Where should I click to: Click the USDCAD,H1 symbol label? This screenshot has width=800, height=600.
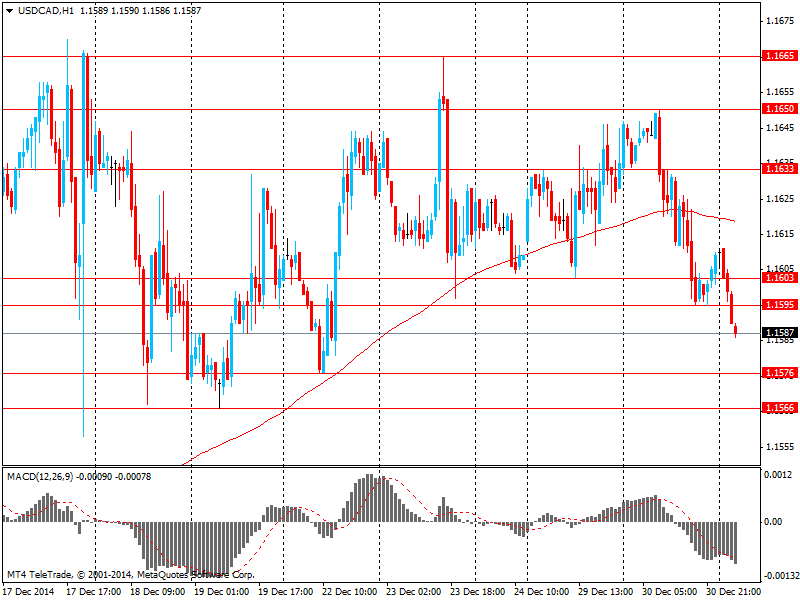38,11
